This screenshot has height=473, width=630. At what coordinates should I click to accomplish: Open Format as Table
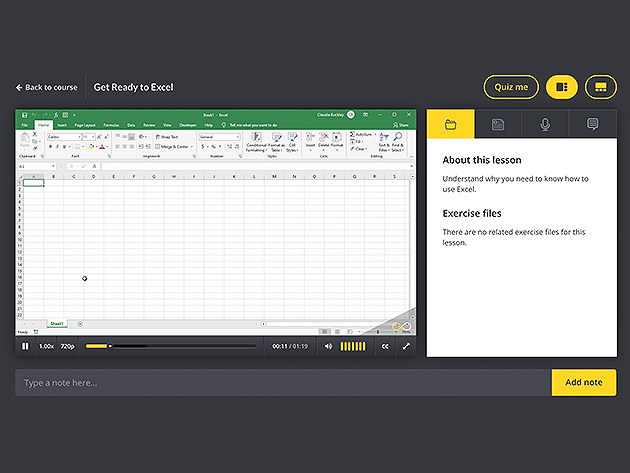(276, 142)
